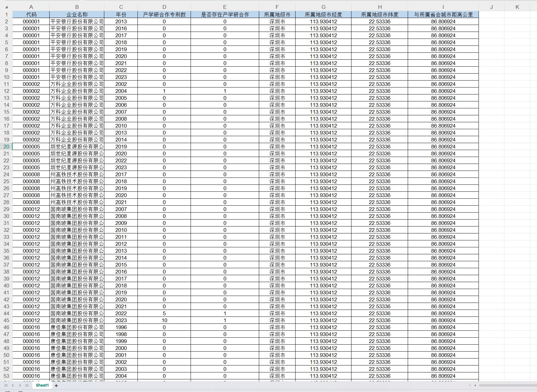Select the year cell showing 2015
Screen dimensions: 537x392
click(121, 265)
